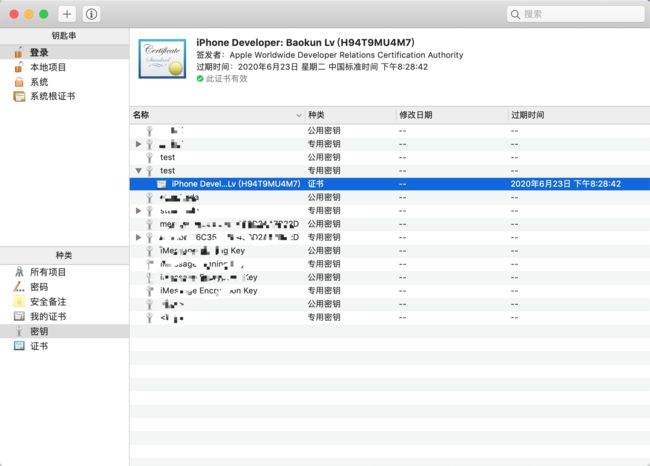Toggle the sort chevron in 名称 header
Image resolution: width=650 pixels, height=466 pixels.
(298, 115)
